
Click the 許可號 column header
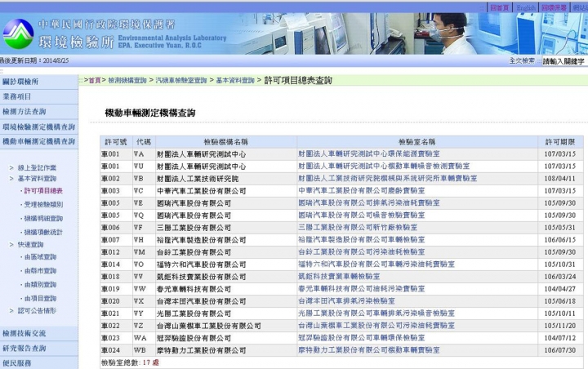(x=116, y=142)
